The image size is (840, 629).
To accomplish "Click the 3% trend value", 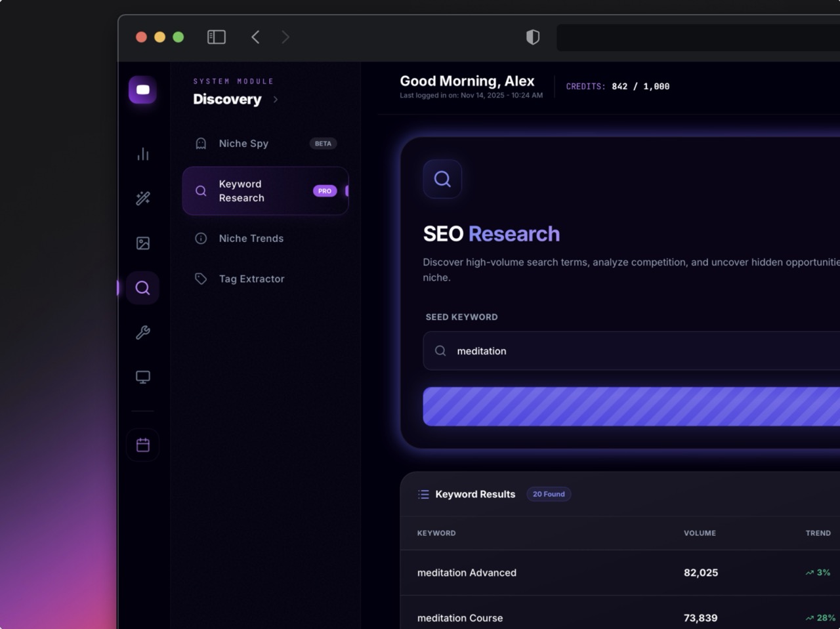I will (x=818, y=573).
